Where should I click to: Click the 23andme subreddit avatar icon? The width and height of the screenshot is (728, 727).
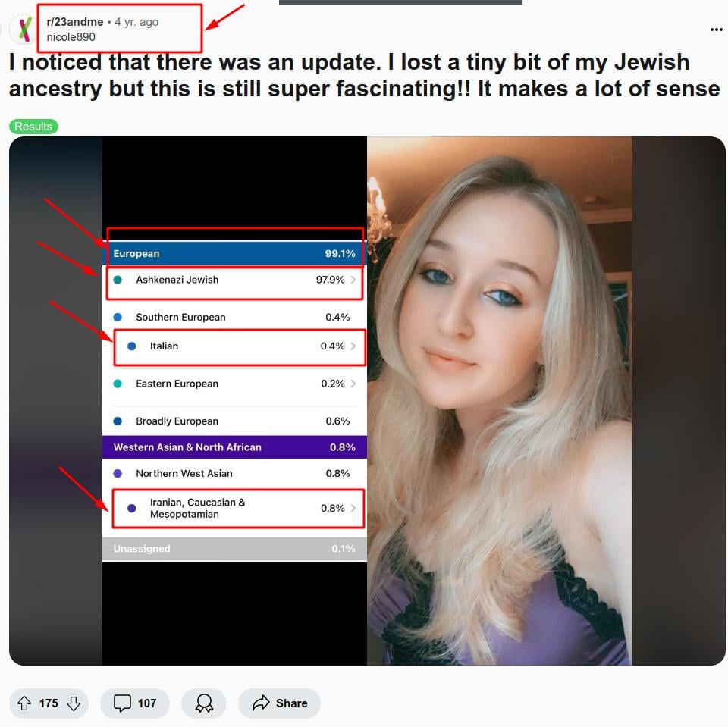[24, 29]
